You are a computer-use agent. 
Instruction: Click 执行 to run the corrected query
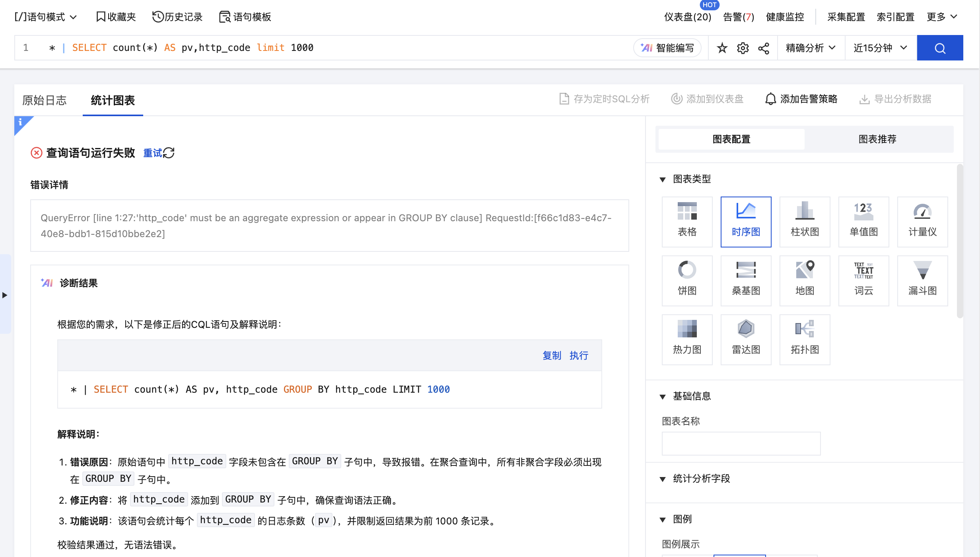point(579,355)
